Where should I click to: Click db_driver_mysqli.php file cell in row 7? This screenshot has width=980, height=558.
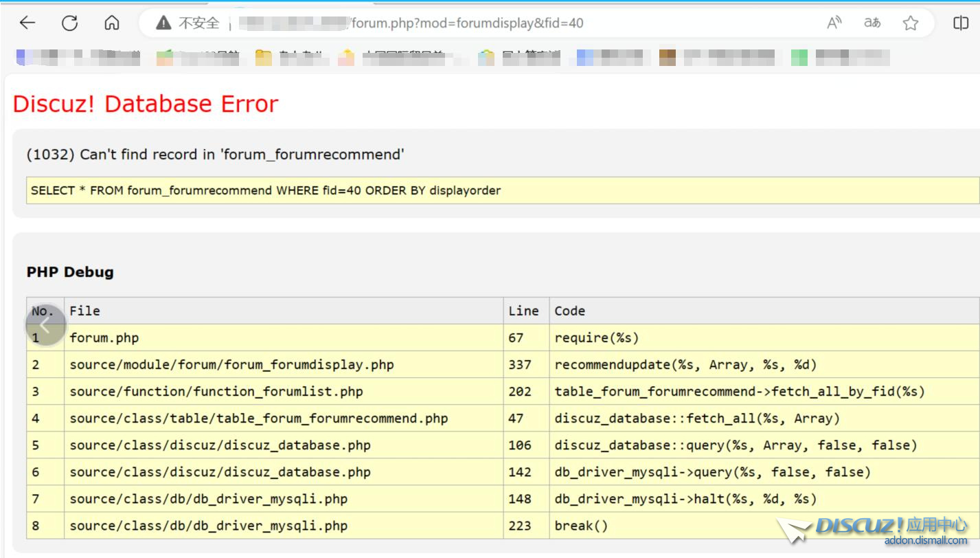point(284,498)
